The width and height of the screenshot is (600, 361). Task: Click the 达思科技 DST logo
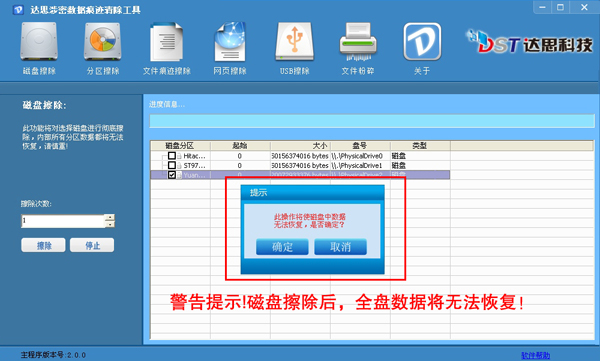tap(529, 43)
